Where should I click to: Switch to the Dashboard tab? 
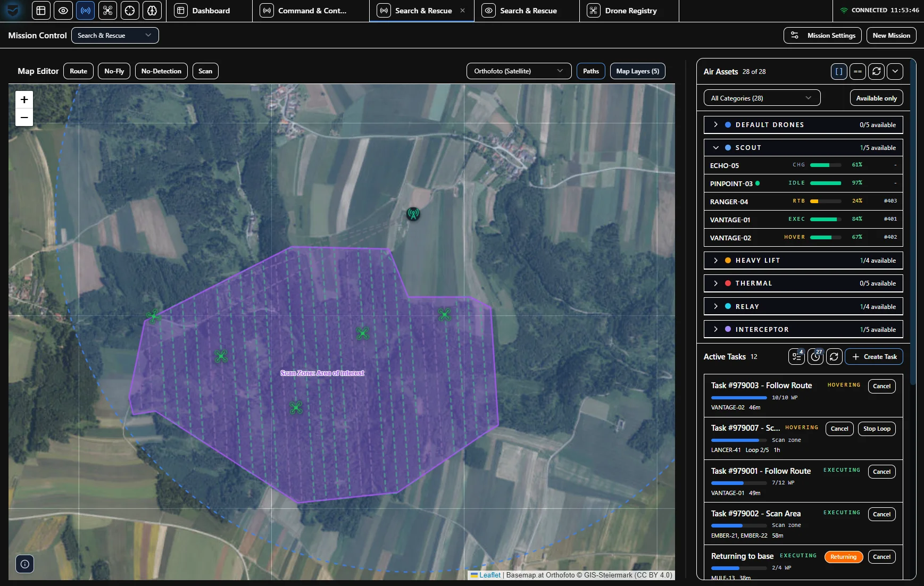[210, 11]
